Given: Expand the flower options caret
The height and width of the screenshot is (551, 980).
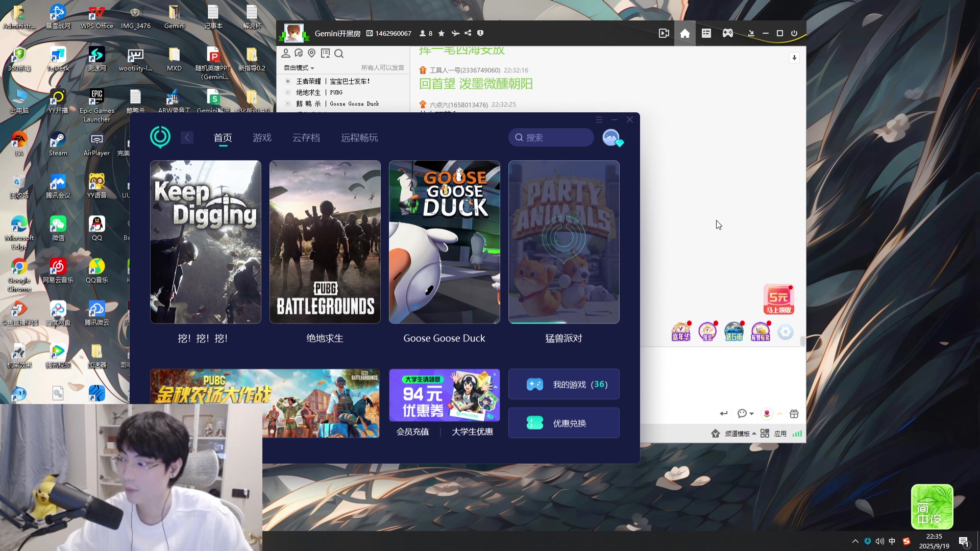Looking at the screenshot, I should coord(779,414).
